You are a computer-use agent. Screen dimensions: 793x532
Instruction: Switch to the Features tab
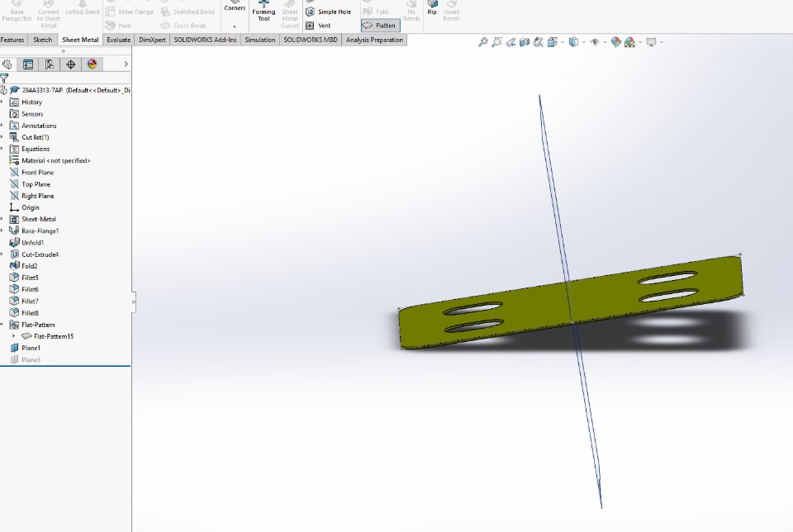12,40
